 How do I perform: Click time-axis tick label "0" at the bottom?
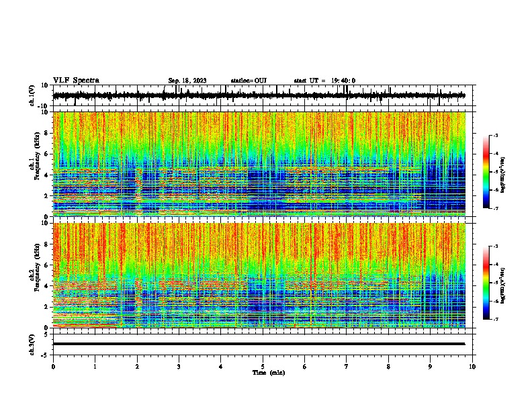pyautogui.click(x=53, y=367)
